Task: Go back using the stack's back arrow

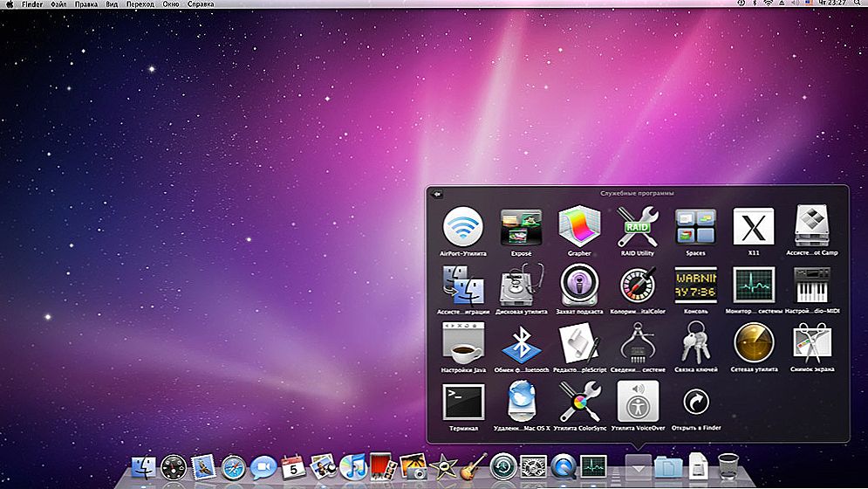Action: coord(437,194)
